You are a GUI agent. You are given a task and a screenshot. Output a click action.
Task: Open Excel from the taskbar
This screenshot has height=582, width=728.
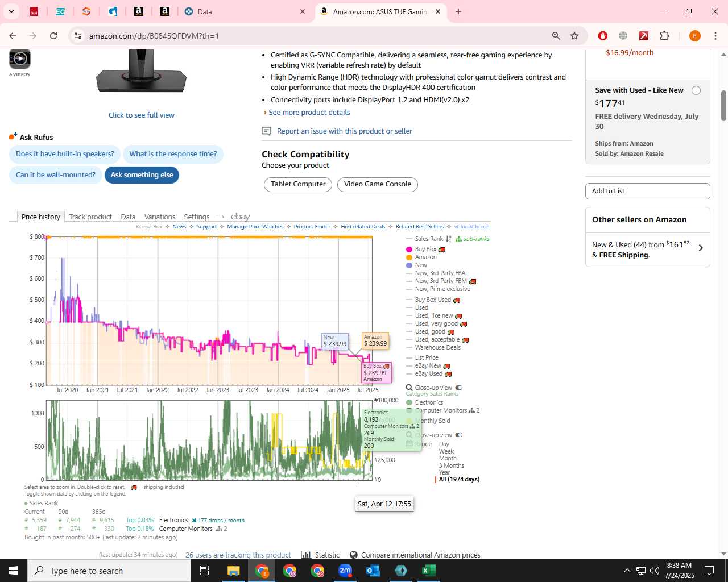429,571
